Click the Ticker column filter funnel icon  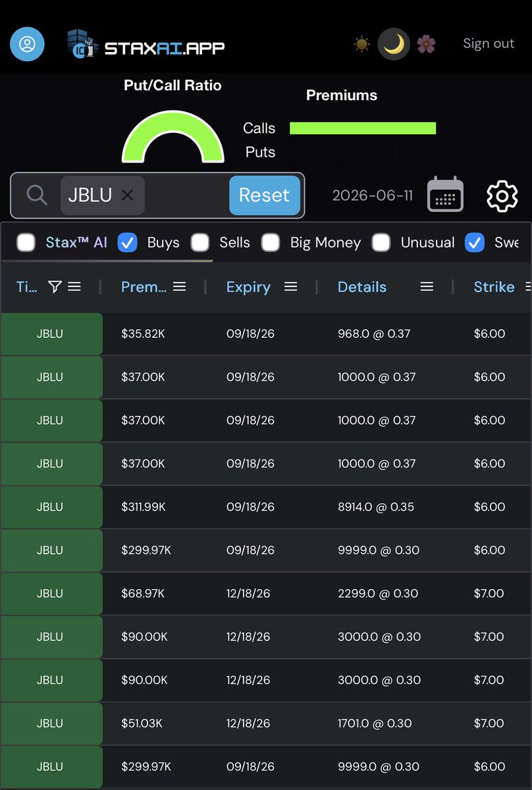(x=55, y=286)
